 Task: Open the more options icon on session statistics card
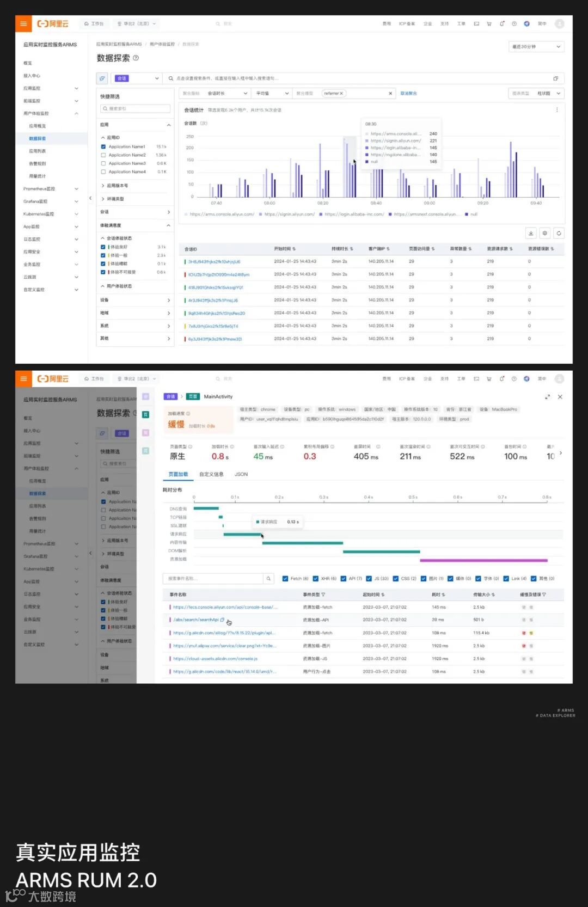556,110
